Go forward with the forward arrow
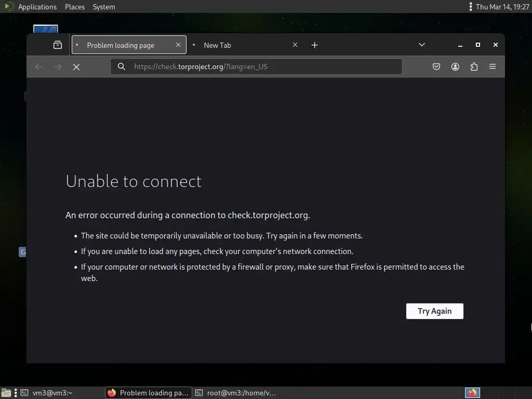Viewport: 532px width, 399px height. (58, 67)
